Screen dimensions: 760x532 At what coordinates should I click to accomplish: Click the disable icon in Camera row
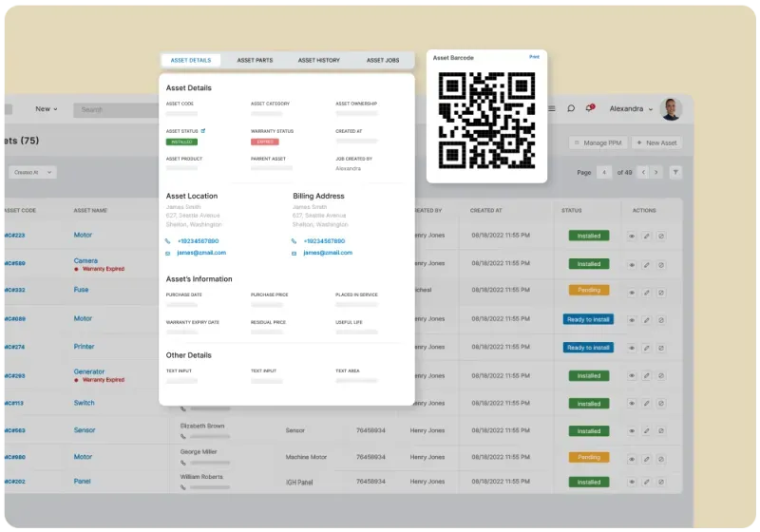pyautogui.click(x=660, y=265)
